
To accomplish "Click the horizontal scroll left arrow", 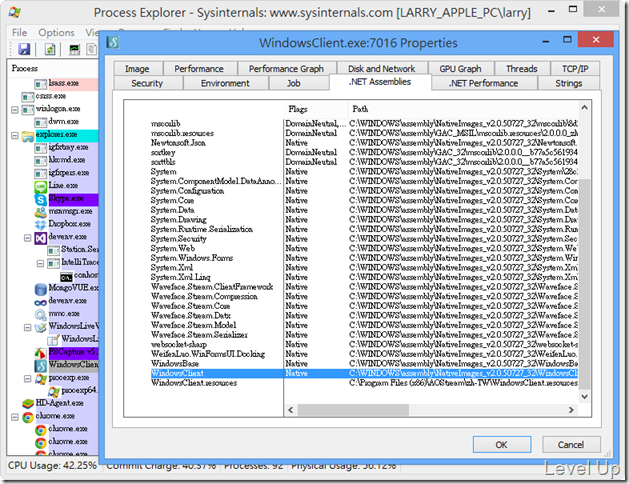I will pos(291,410).
